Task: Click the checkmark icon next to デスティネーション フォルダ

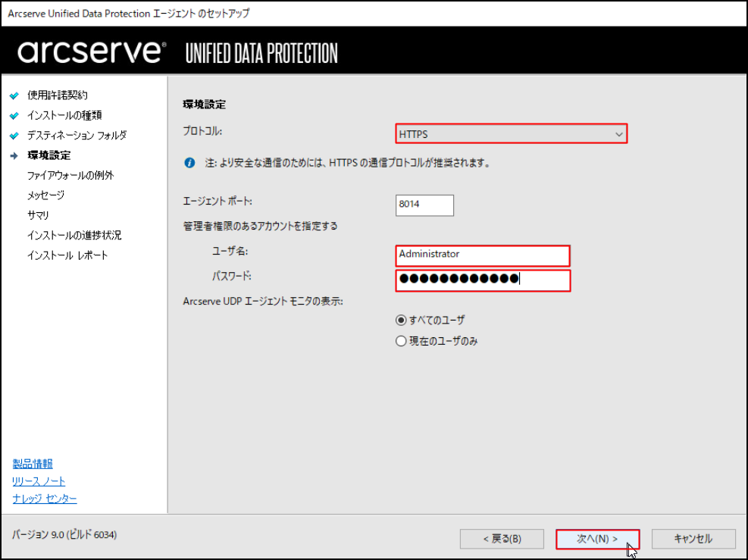Action: click(14, 136)
